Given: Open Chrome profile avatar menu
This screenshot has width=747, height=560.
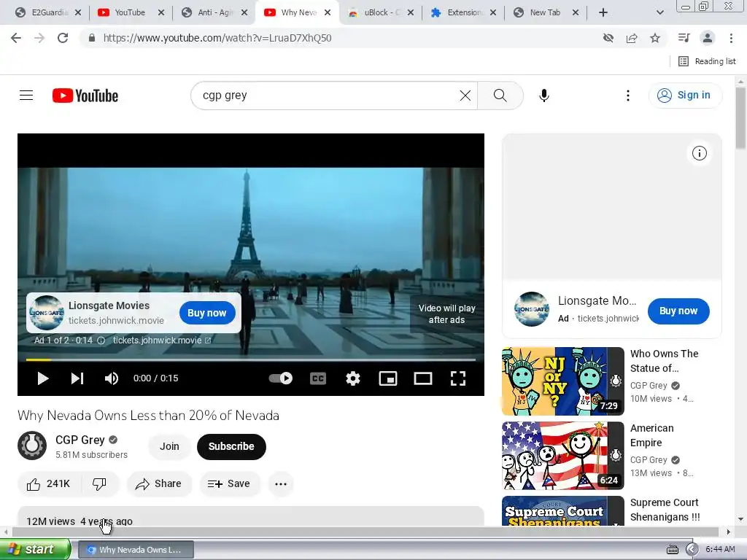Looking at the screenshot, I should tap(708, 38).
